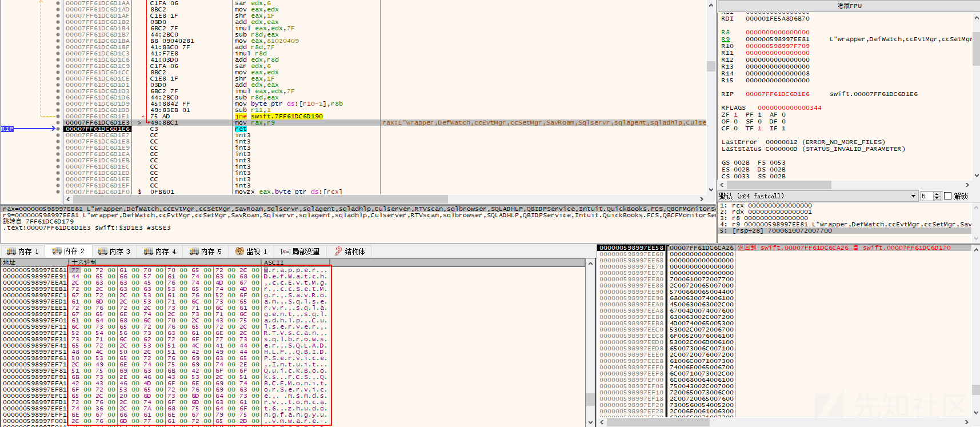Select argument row 5: [rsp+28]
This screenshot has width=980, height=427.
(845, 230)
